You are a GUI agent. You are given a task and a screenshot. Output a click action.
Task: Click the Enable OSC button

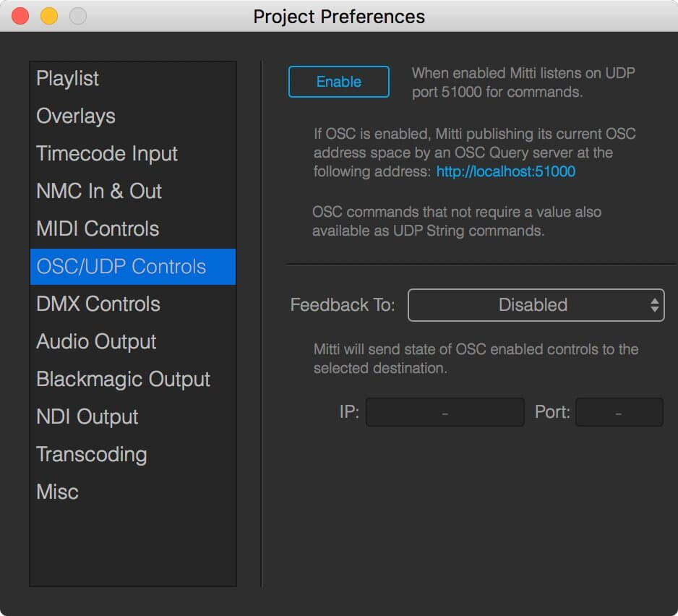338,82
